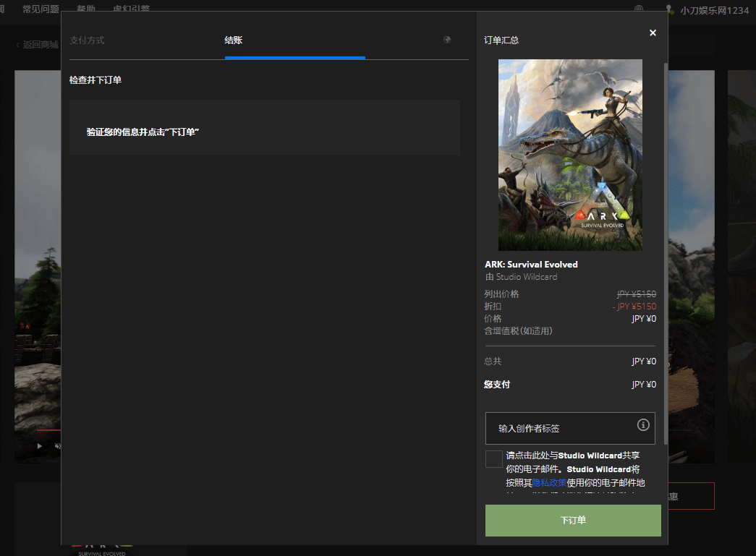This screenshot has width=756, height=556.
Task: Open the 常见问题 menu item
Action: (x=41, y=9)
